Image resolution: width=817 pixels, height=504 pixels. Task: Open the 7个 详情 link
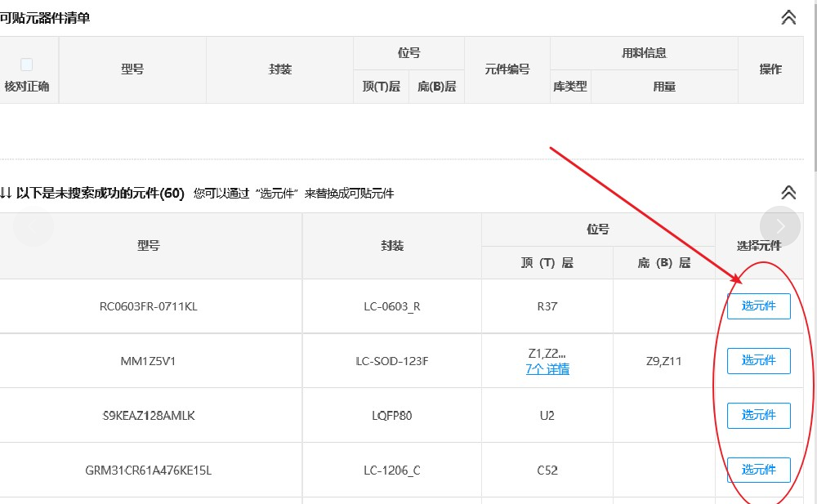tap(547, 369)
